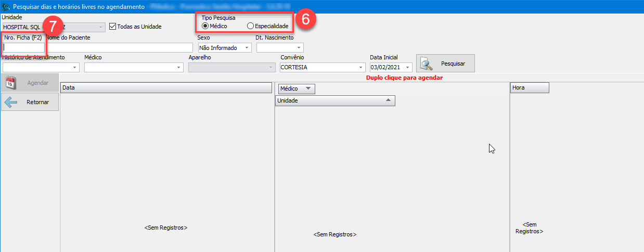Screen dimensions: 644x252
Task: Open the disabled Unidade hospital dropdown
Action: tap(100, 27)
